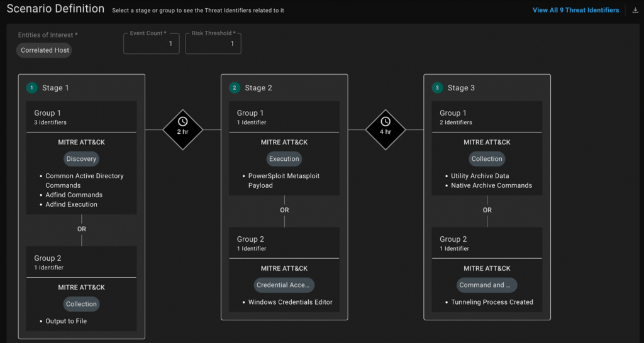The image size is (644, 343).
Task: Click the Event Count input field
Action: coord(152,44)
